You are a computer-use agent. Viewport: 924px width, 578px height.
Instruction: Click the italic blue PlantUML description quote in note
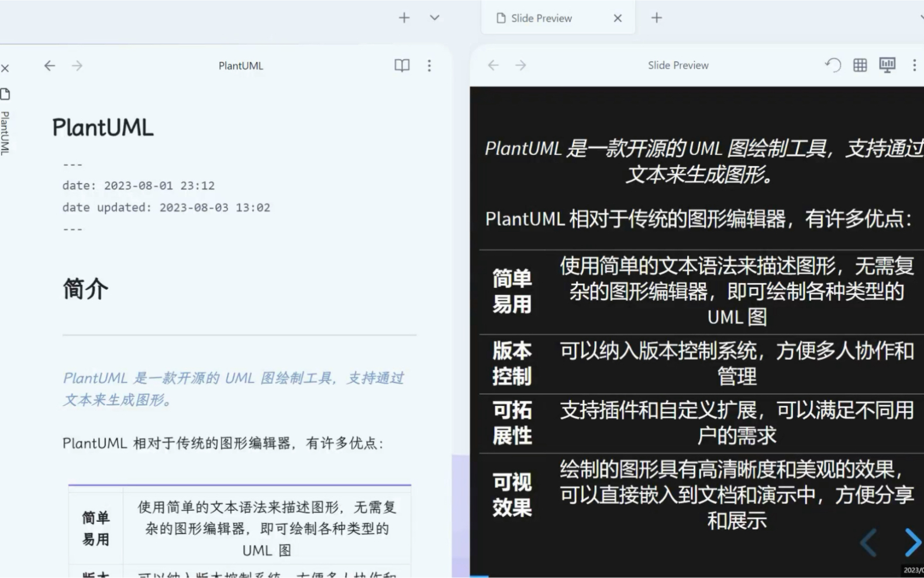click(x=233, y=389)
